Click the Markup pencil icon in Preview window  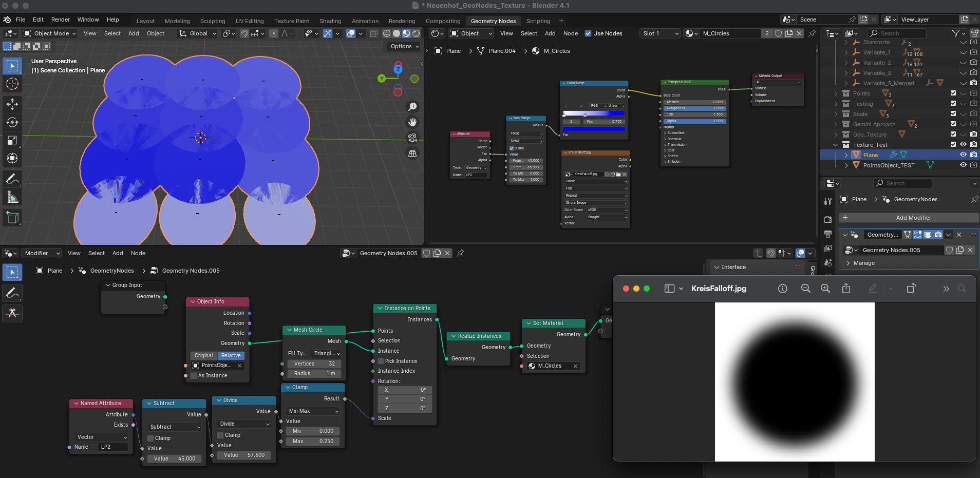pos(873,289)
